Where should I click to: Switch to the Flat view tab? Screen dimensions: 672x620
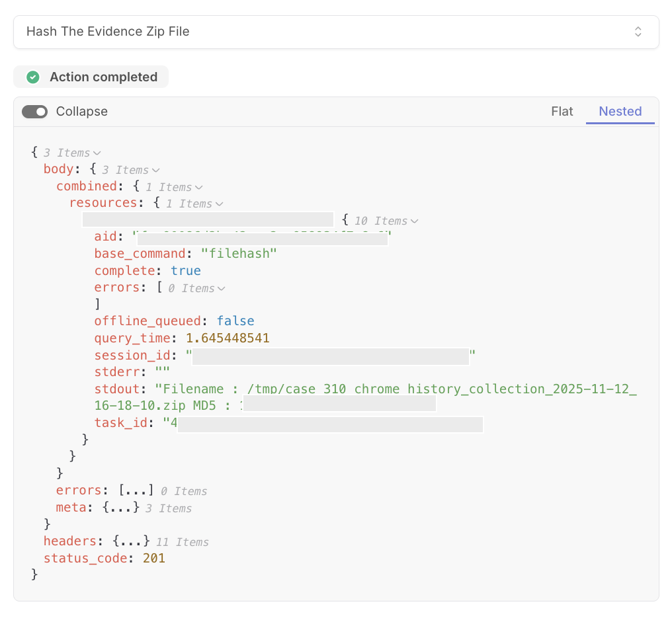tap(562, 111)
